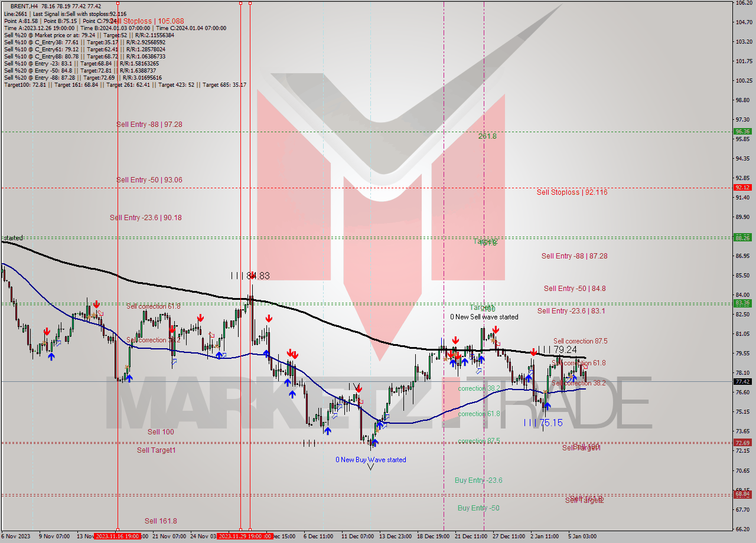This screenshot has width=756, height=543.
Task: Click the red 68.84 price axis tag
Action: (742, 494)
